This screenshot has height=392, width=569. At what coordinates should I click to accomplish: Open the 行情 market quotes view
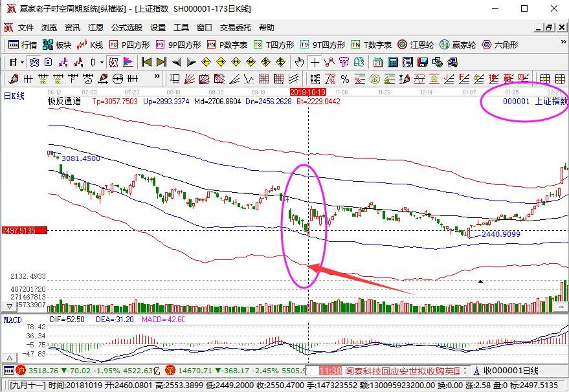pyautogui.click(x=23, y=45)
